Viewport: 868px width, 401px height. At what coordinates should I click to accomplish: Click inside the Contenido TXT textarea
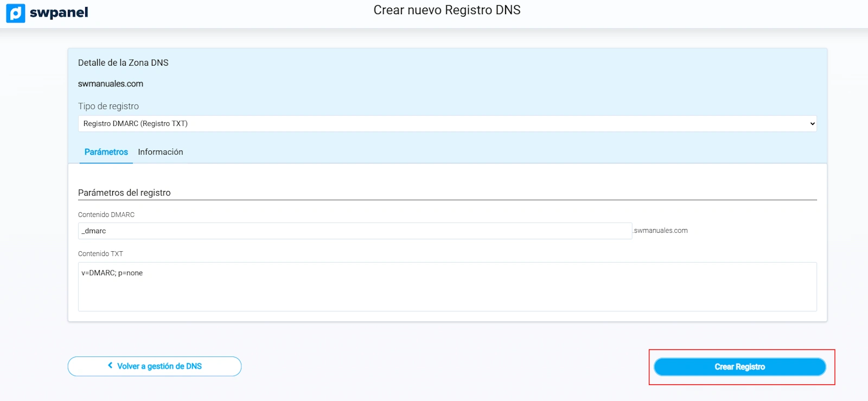pos(446,293)
